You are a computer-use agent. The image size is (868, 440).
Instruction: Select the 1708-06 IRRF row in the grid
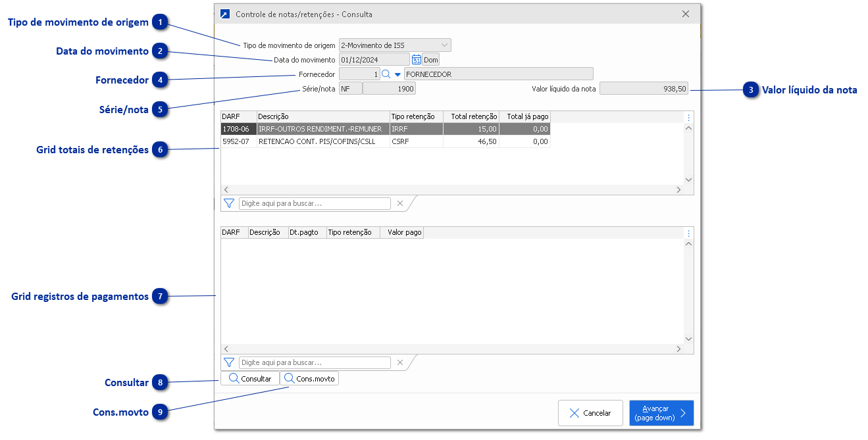[x=316, y=129]
